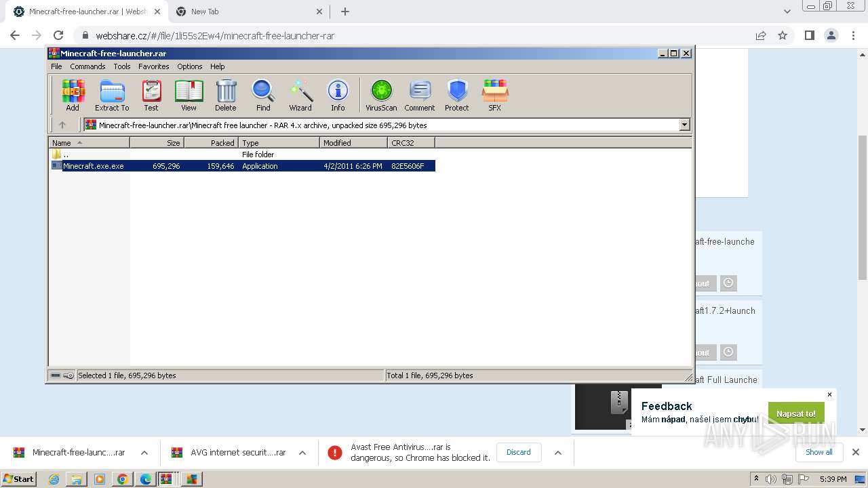Open the Commands menu
The image size is (868, 488).
pyautogui.click(x=87, y=66)
